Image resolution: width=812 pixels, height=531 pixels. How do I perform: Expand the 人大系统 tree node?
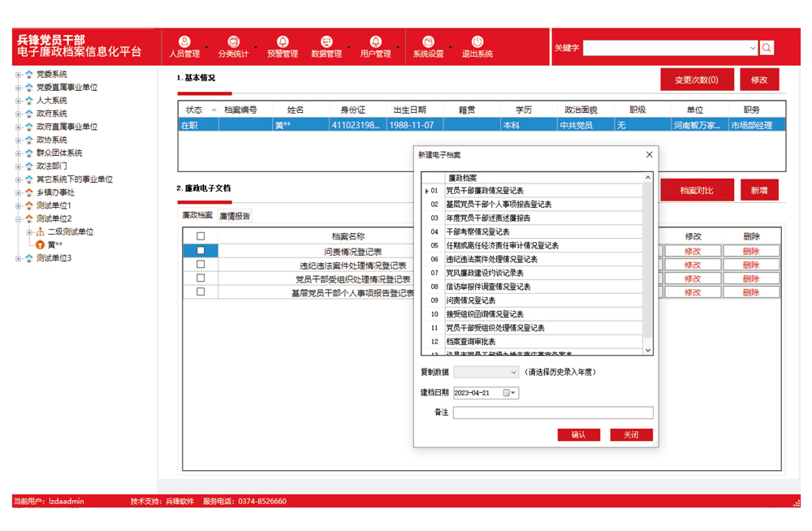pos(19,101)
